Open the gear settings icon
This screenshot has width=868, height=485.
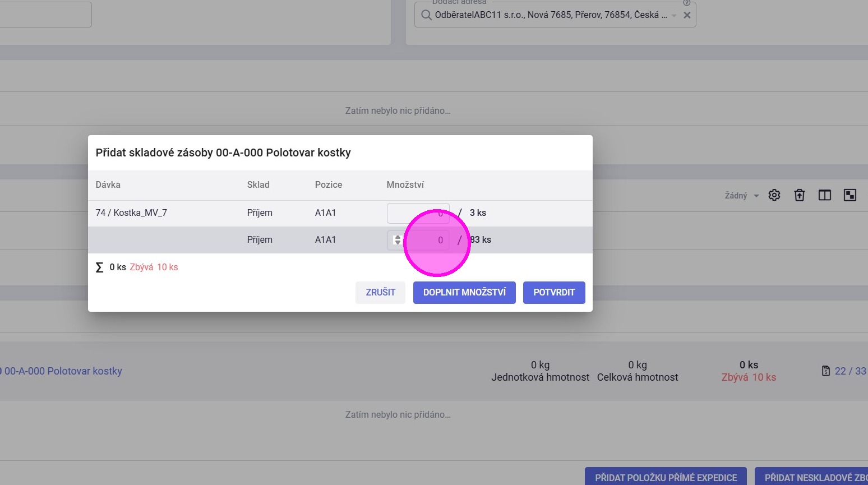pyautogui.click(x=774, y=195)
